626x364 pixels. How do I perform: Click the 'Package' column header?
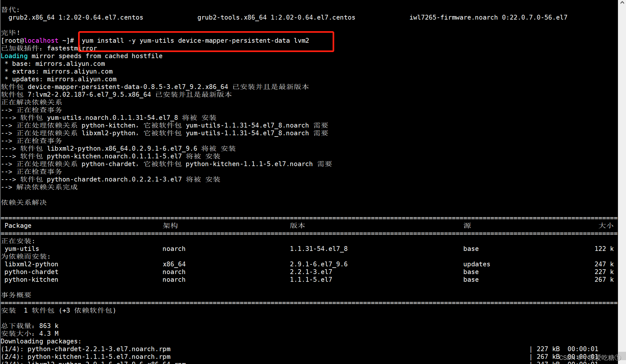(x=18, y=226)
